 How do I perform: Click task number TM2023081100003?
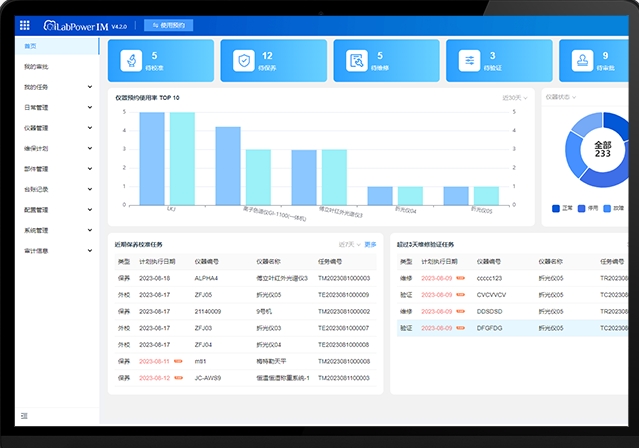pyautogui.click(x=344, y=378)
